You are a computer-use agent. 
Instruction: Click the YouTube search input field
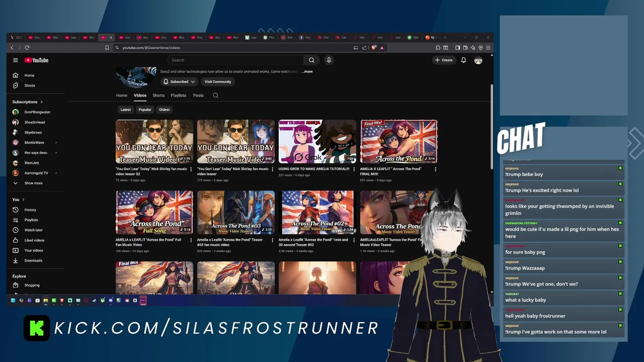235,60
